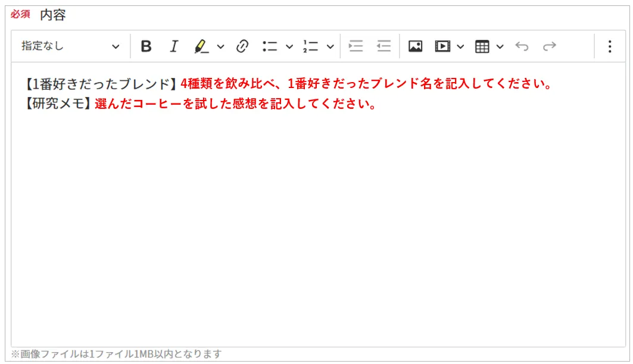The height and width of the screenshot is (364, 633).
Task: Expand table options dropdown arrow
Action: point(500,46)
